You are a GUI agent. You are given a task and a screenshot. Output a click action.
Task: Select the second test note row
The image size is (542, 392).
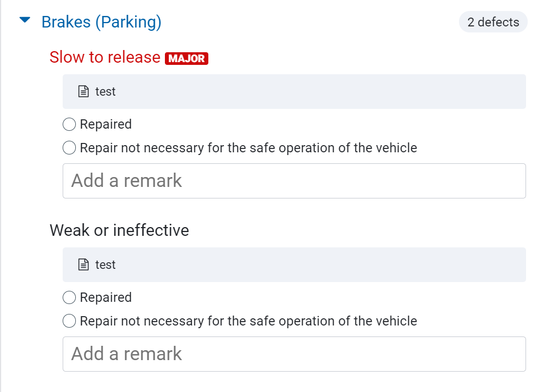[294, 264]
